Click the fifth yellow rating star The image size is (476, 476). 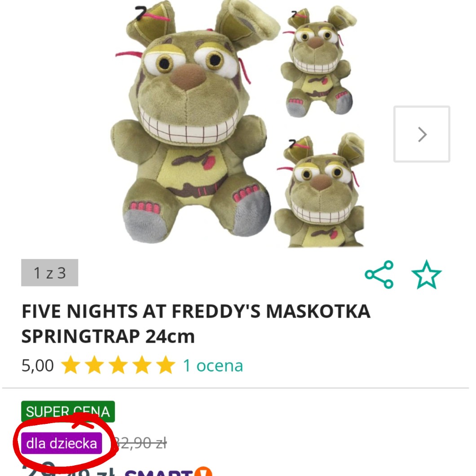(166, 366)
